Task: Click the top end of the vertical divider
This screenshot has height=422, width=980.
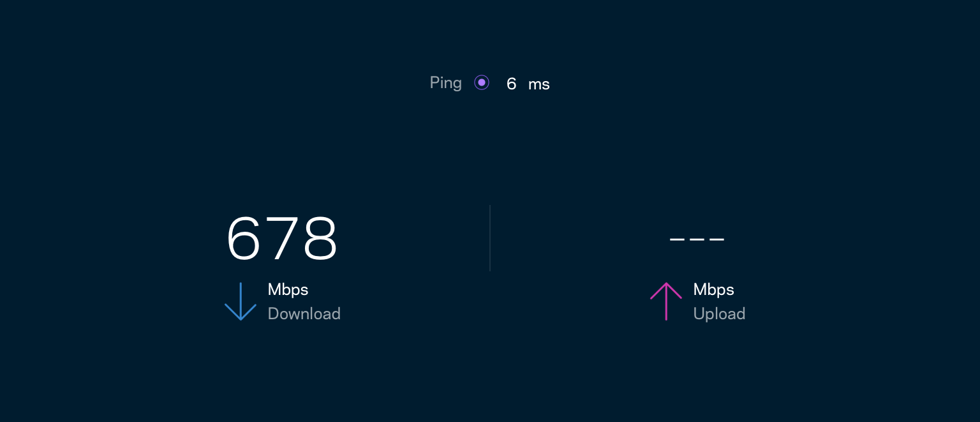Action: point(490,206)
